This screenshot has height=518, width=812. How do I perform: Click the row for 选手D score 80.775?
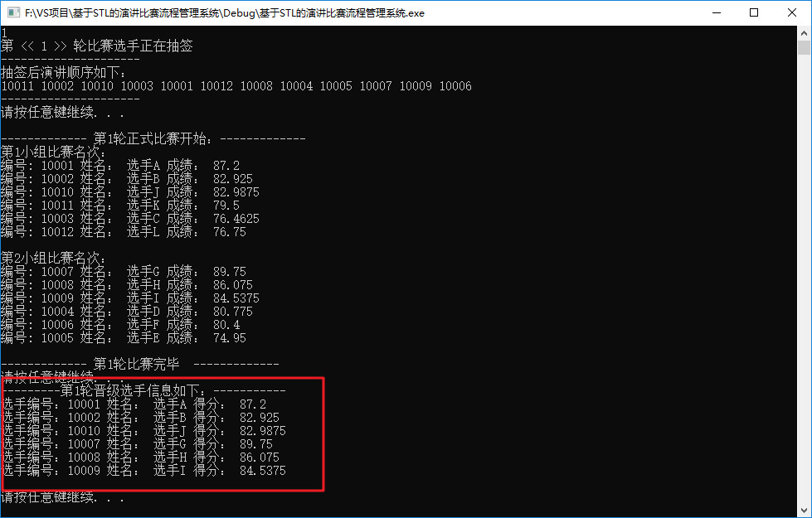pos(127,312)
